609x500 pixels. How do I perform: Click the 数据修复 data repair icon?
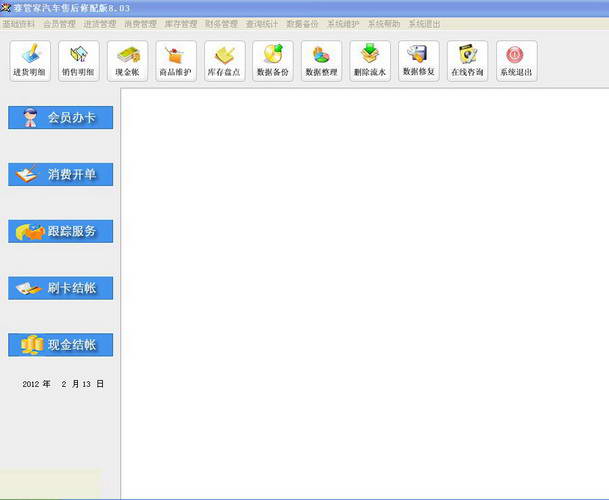tap(419, 61)
